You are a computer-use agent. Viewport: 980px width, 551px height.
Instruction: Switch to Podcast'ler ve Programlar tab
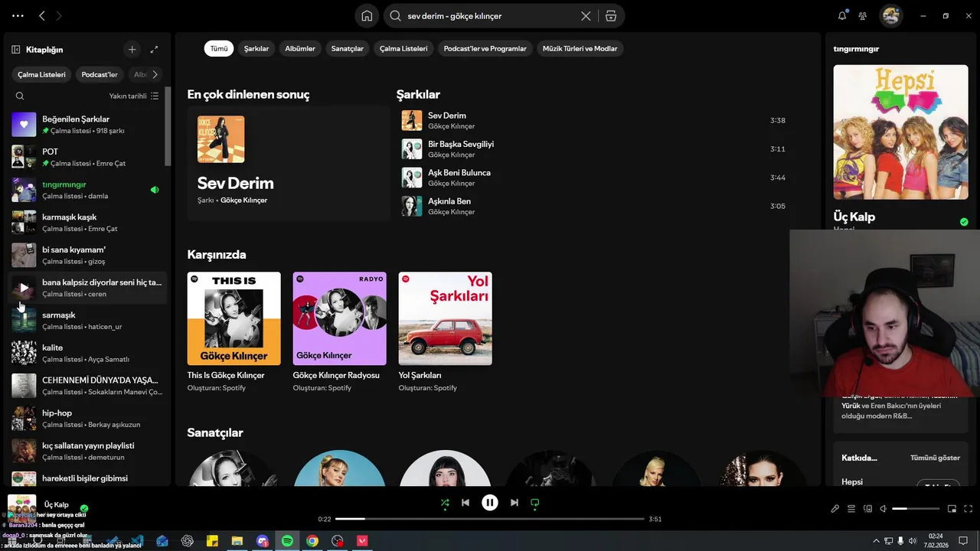coord(485,48)
